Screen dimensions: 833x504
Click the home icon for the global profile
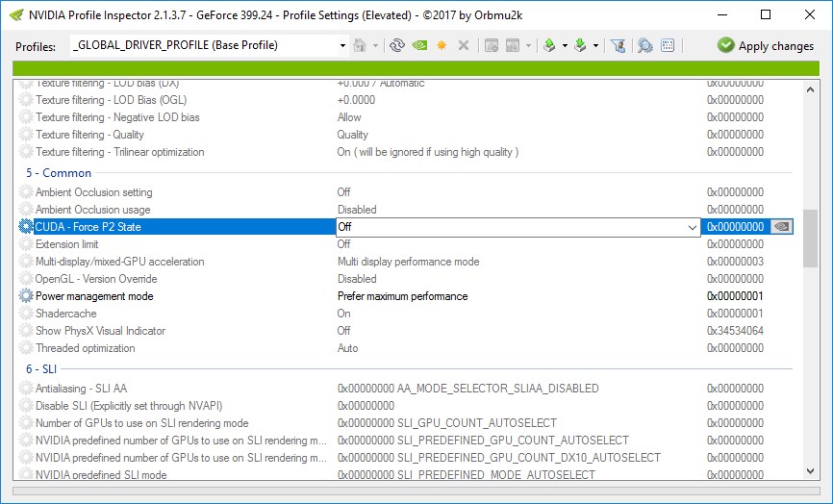click(x=361, y=45)
